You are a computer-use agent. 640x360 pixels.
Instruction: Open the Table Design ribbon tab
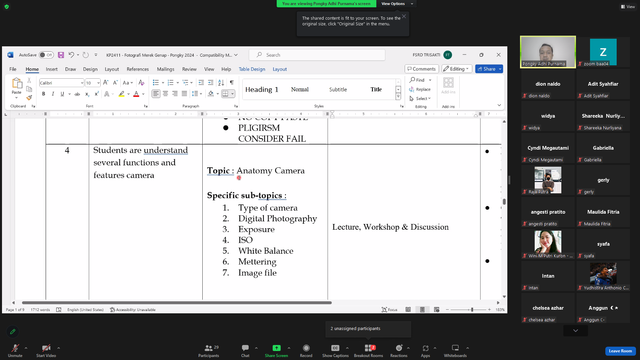tap(252, 69)
